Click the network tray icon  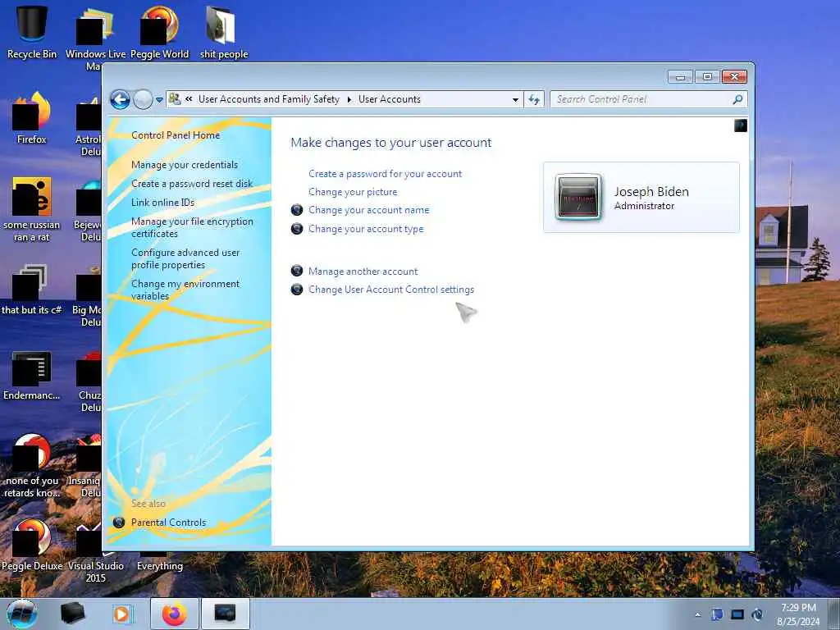point(737,614)
